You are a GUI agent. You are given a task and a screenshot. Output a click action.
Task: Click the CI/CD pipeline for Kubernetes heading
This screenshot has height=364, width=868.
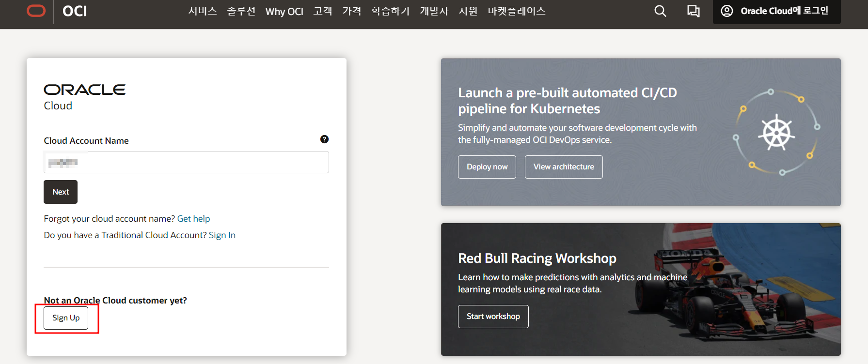pos(568,101)
